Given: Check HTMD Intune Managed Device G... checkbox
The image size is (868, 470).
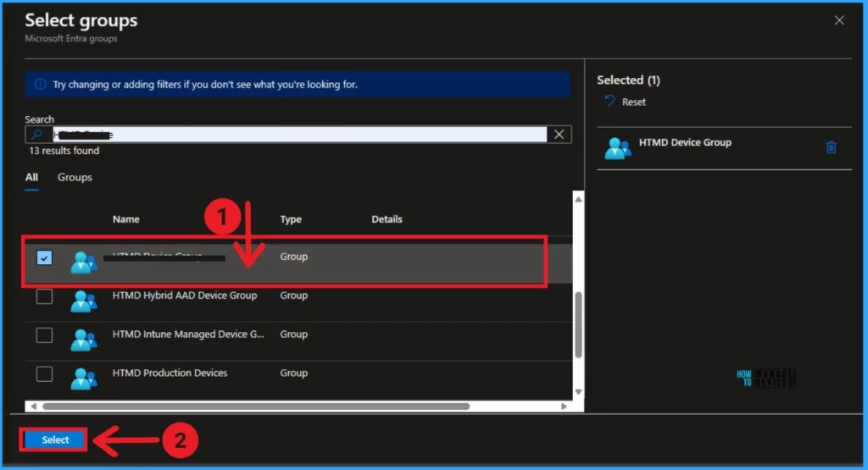Looking at the screenshot, I should 44,335.
